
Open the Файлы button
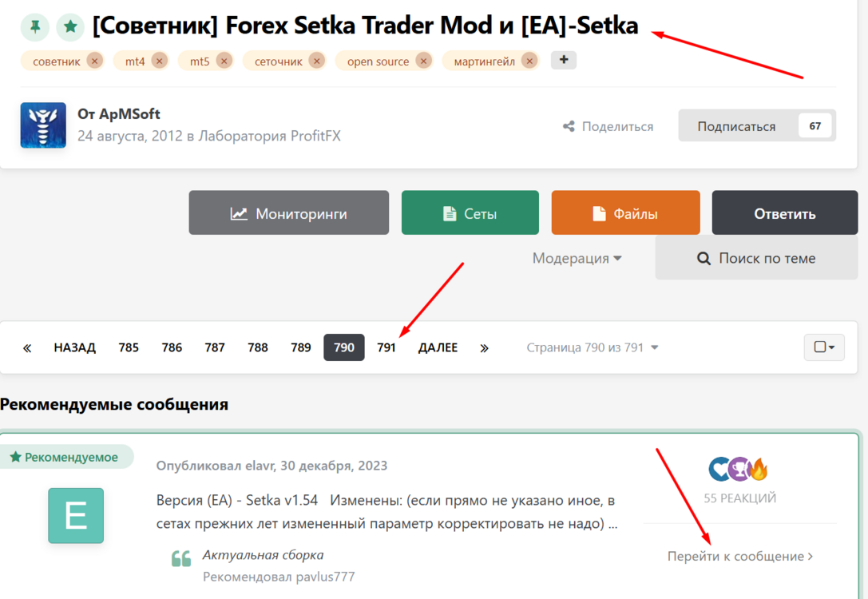pyautogui.click(x=625, y=213)
